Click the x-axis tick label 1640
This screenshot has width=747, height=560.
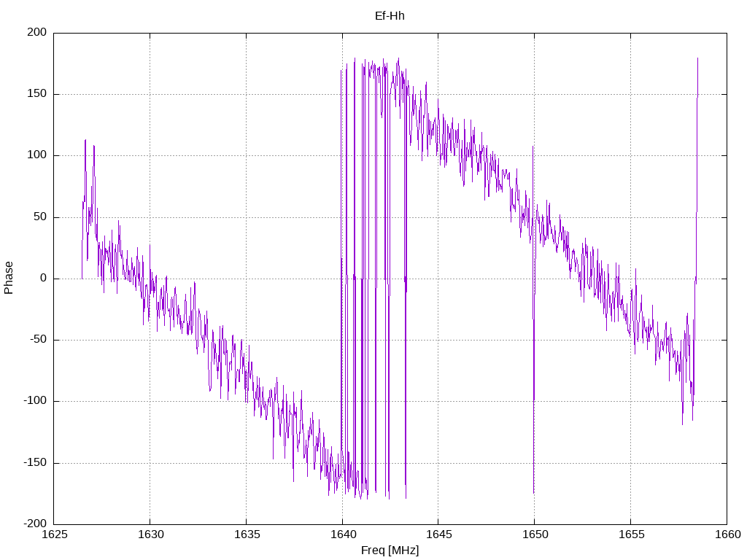pos(343,534)
